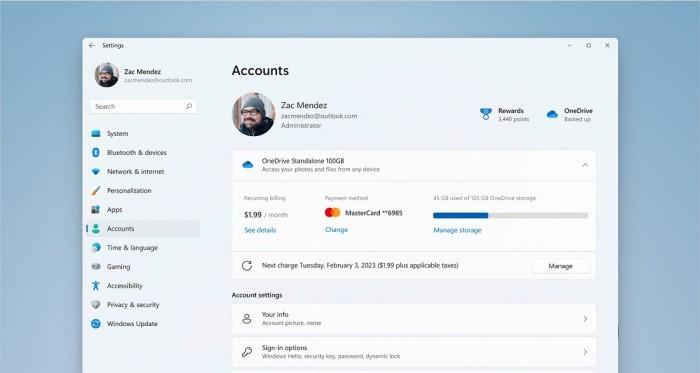Close the Settings window

click(x=607, y=46)
